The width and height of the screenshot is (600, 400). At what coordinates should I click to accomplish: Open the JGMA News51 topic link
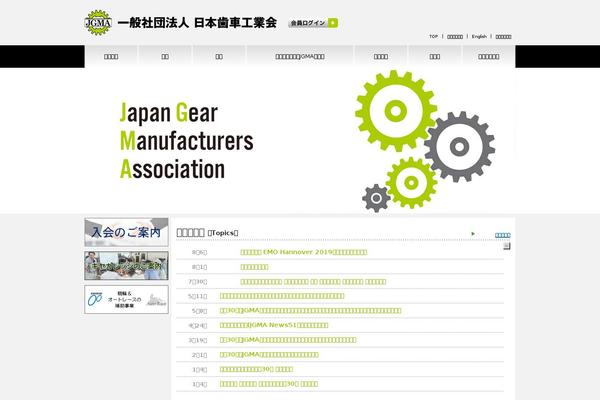click(x=274, y=325)
